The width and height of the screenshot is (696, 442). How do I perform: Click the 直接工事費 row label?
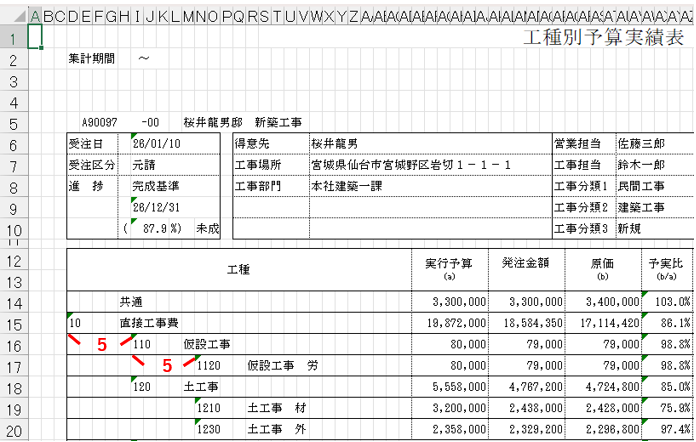point(149,323)
